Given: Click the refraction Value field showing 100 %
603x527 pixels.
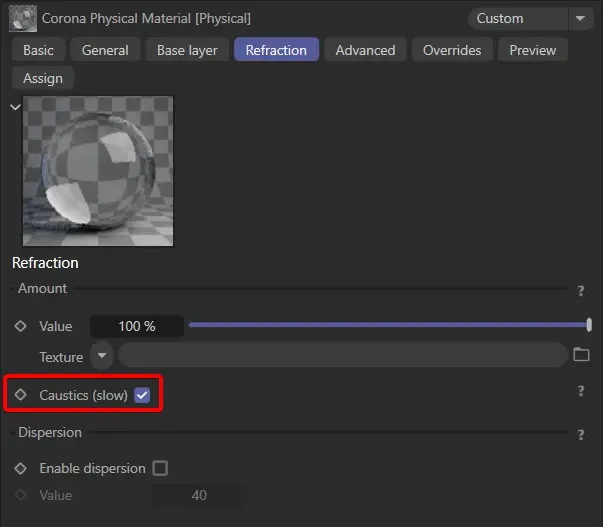Looking at the screenshot, I should pos(137,326).
